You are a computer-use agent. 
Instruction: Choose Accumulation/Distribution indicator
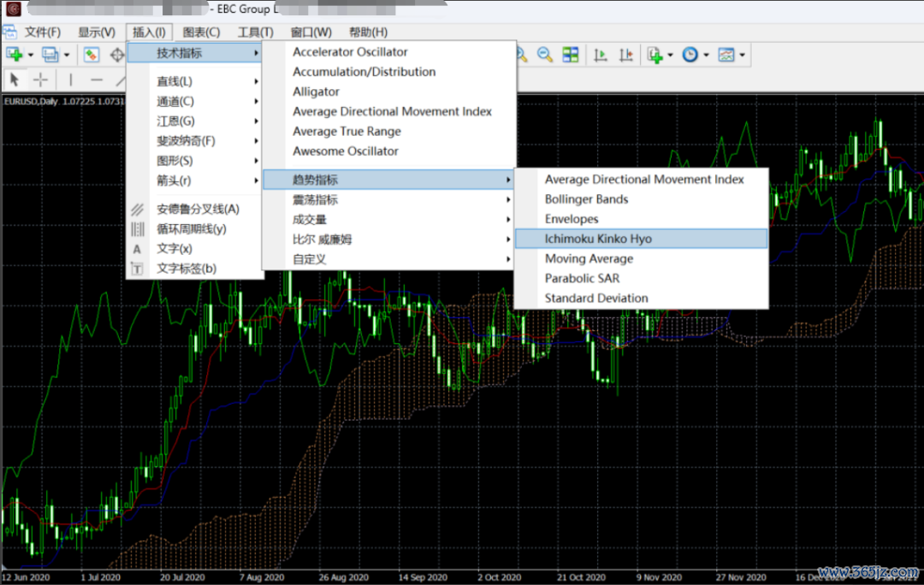[x=389, y=72]
